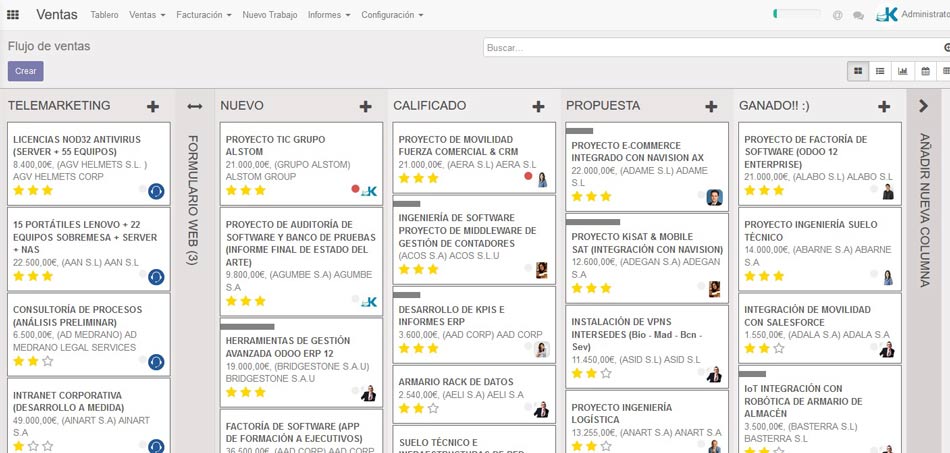
Task: Click user avatar on Desarrollo de KPIs card
Action: (x=542, y=349)
